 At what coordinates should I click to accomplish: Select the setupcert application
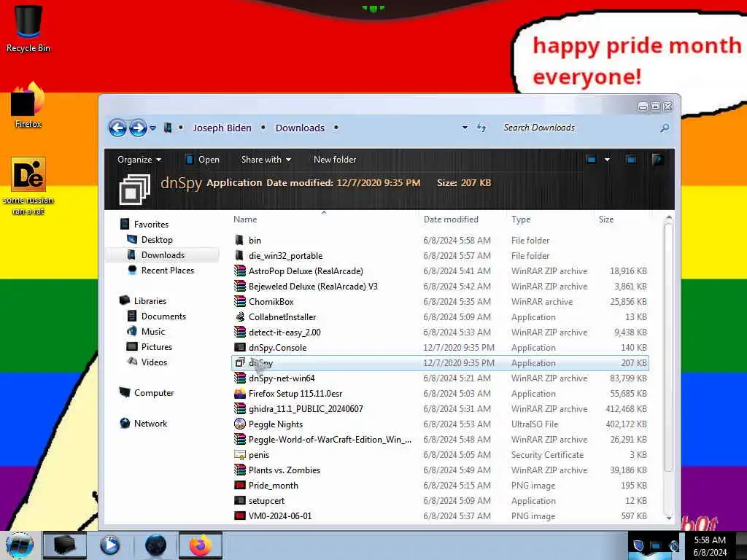click(266, 500)
